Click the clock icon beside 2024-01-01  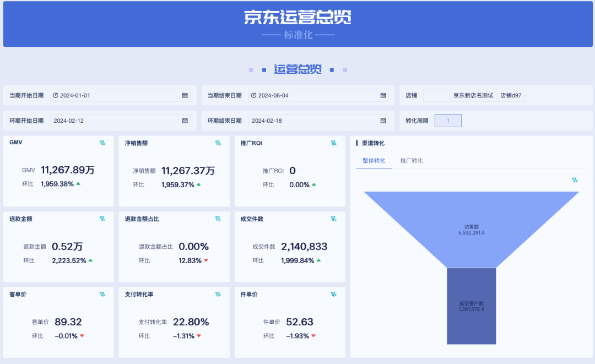(x=56, y=96)
